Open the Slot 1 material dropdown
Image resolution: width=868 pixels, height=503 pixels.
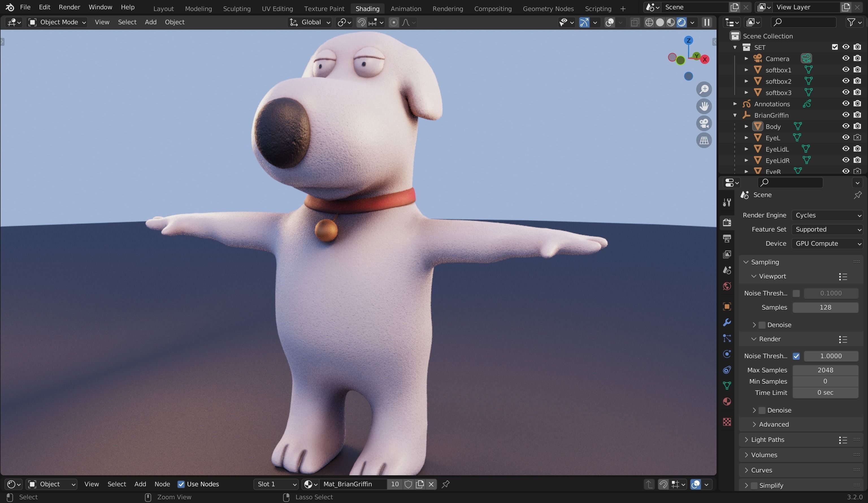click(276, 484)
